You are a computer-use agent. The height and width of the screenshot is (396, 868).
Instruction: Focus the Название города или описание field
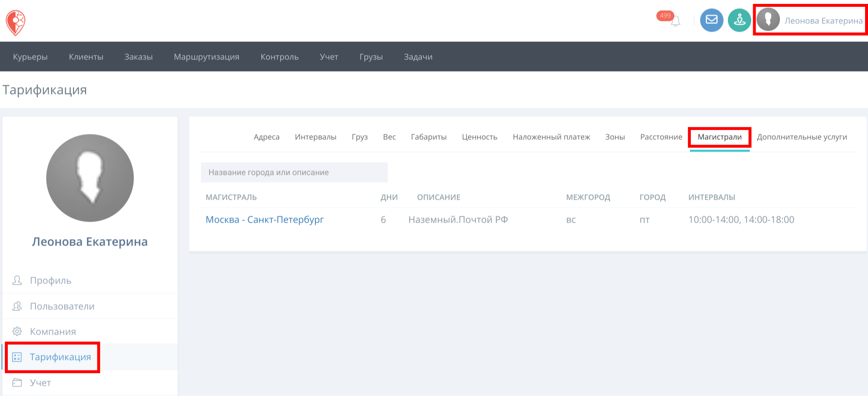click(x=294, y=172)
